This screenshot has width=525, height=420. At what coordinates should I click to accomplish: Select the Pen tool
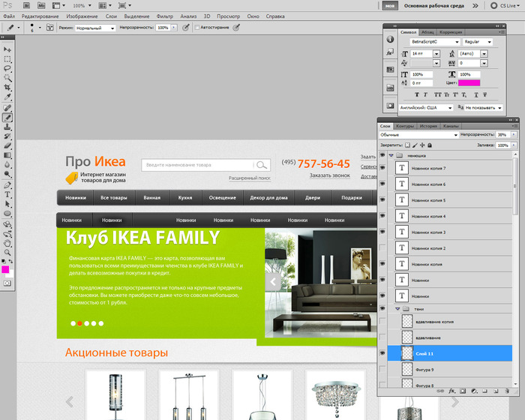(7, 185)
